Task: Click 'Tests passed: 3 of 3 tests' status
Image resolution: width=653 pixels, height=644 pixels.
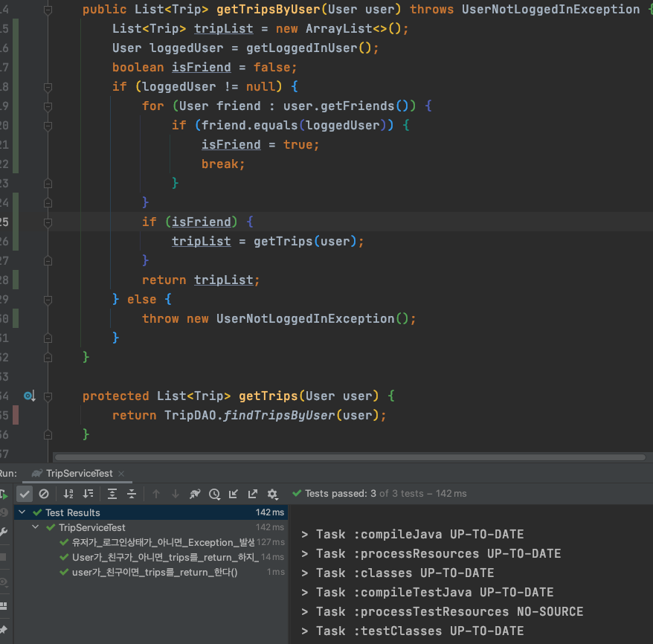Action: pos(379,494)
